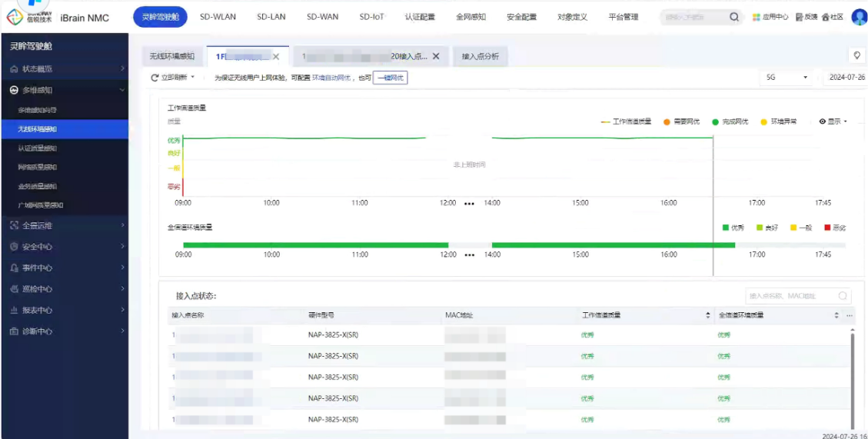Click search icon in access point filter
The image size is (868, 439).
pyautogui.click(x=843, y=296)
